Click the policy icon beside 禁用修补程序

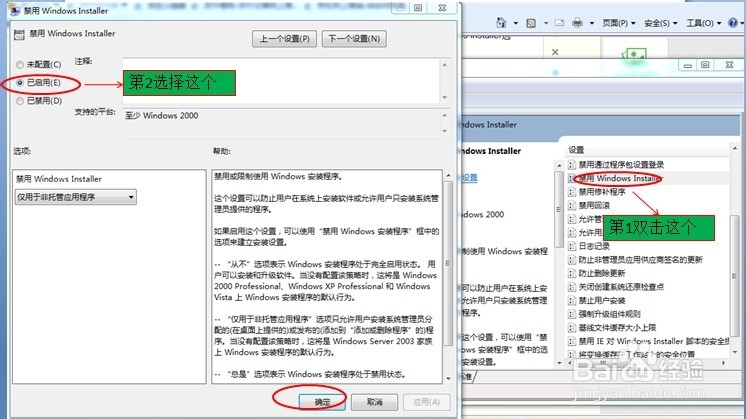[572, 192]
